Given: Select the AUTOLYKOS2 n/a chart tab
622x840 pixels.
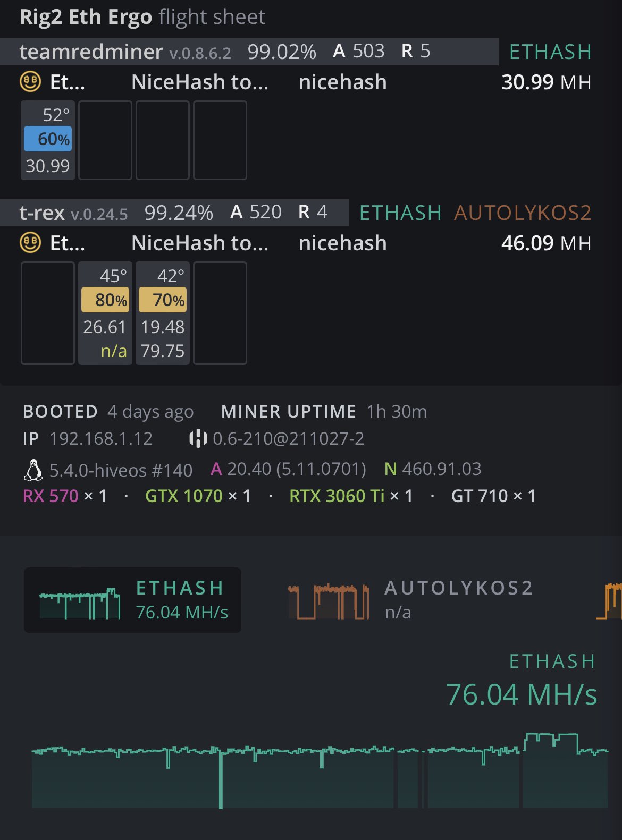Looking at the screenshot, I should pyautogui.click(x=411, y=600).
